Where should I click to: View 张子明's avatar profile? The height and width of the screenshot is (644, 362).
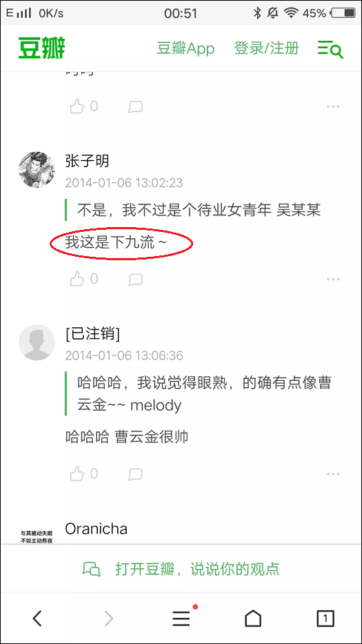[37, 170]
